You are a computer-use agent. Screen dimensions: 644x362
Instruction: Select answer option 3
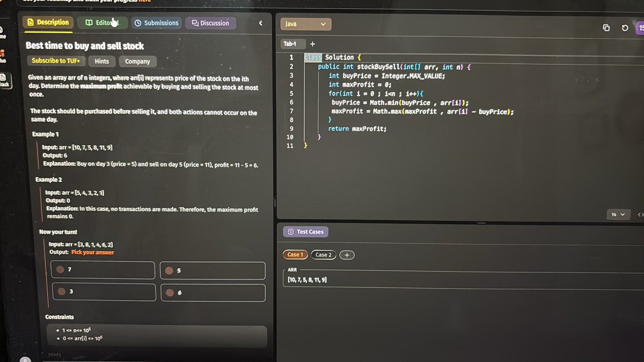click(x=104, y=292)
